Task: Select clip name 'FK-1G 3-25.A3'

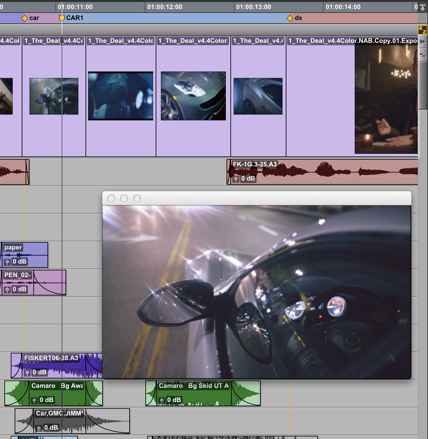Action: pos(255,164)
